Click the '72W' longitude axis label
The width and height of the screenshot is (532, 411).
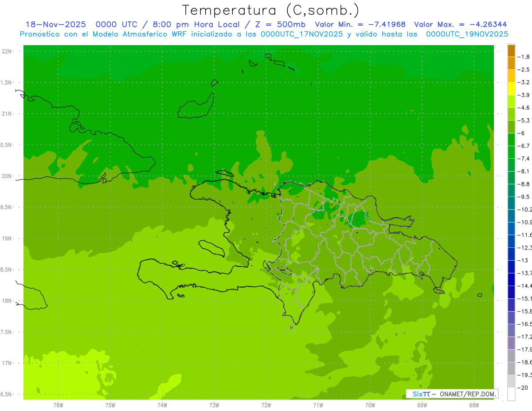[266, 405]
